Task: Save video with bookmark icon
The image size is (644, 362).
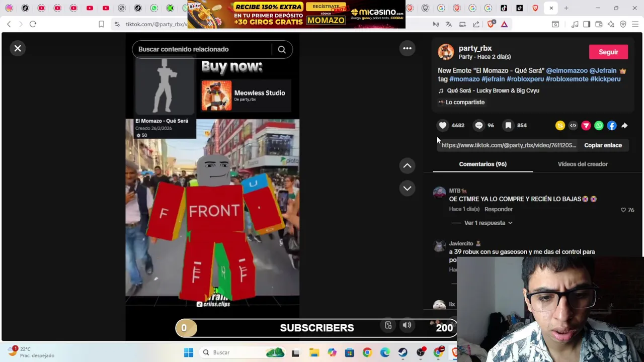Action: coord(508,125)
